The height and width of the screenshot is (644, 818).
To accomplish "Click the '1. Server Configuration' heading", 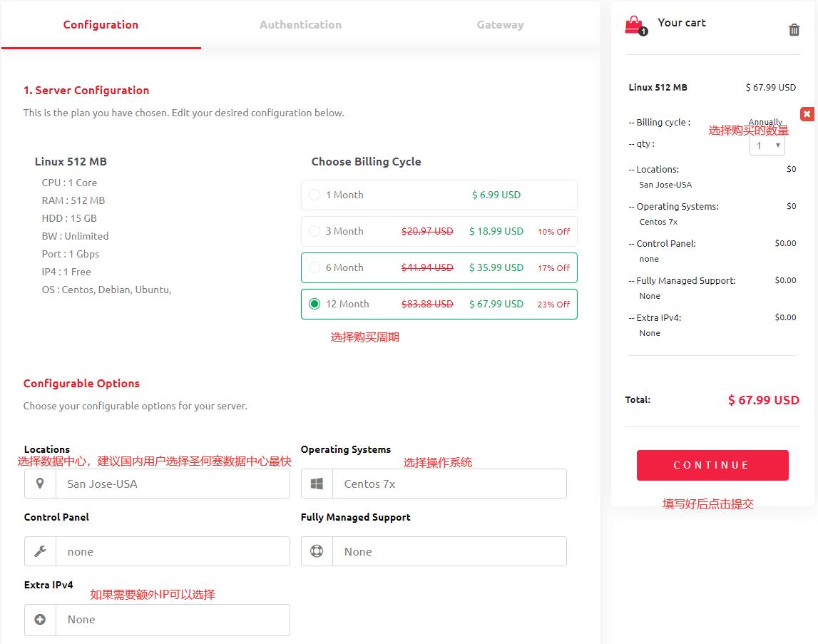I will click(x=86, y=91).
